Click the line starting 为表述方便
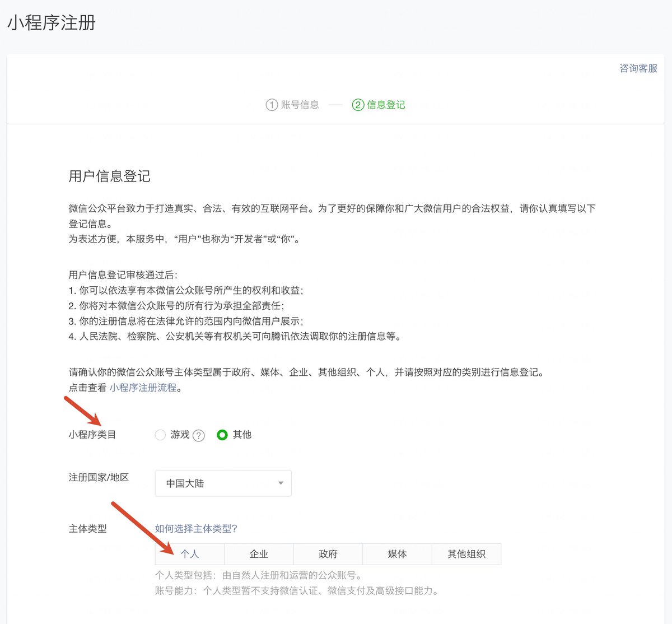 (x=184, y=239)
